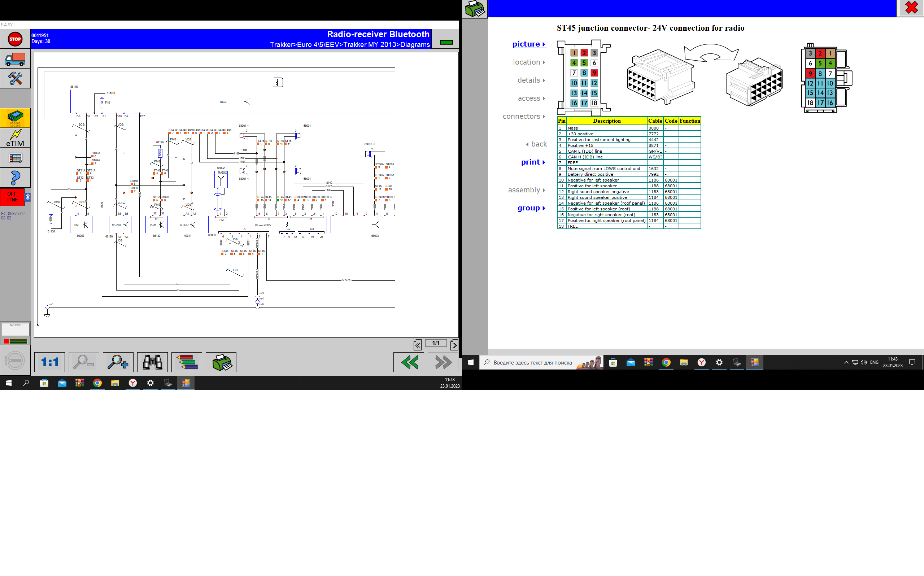The width and height of the screenshot is (924, 576).
Task: Print diagram using bottom printer icon
Action: (x=221, y=362)
